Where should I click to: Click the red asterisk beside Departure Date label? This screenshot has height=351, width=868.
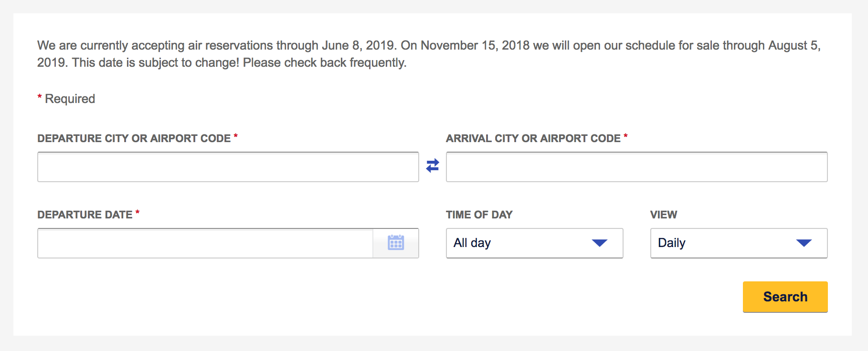click(x=138, y=213)
